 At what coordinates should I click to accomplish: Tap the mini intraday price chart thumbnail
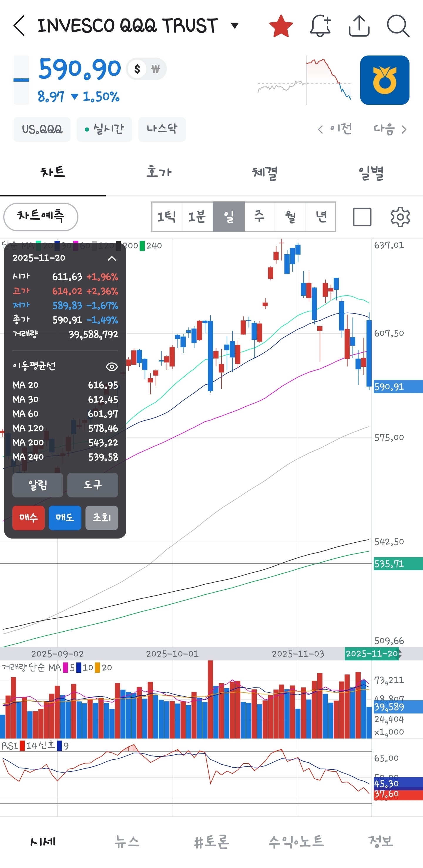(304, 80)
